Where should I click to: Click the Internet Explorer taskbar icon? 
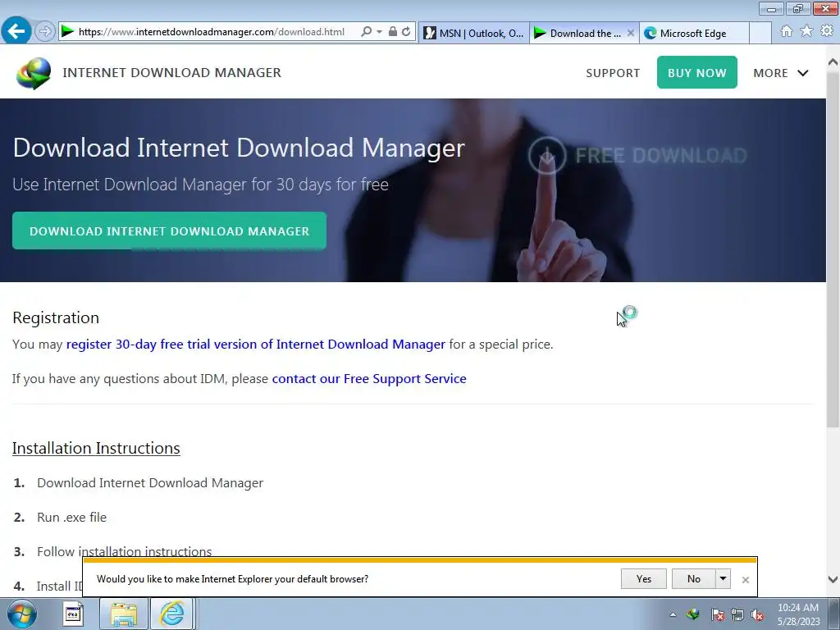[x=172, y=614]
